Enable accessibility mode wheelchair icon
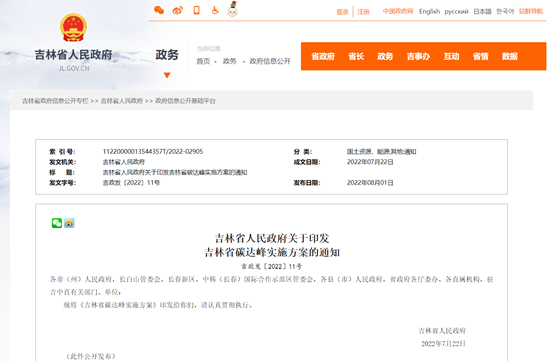550x361 pixels. 215,10
